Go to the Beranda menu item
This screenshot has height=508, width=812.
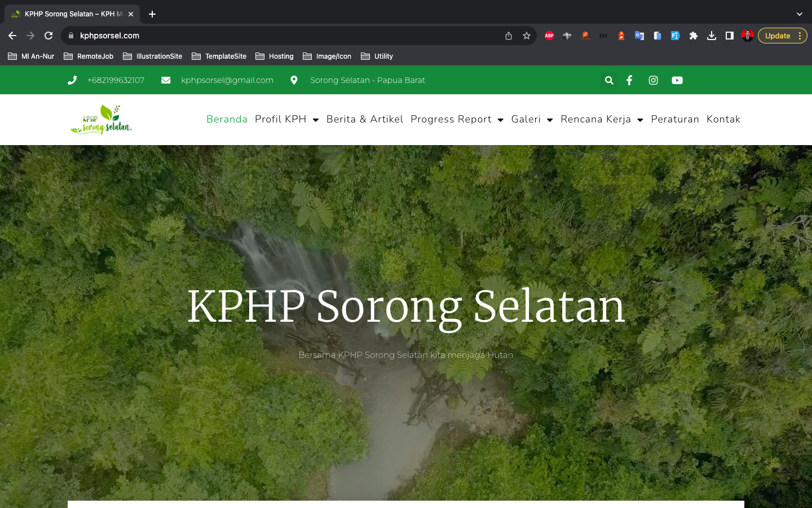point(227,119)
